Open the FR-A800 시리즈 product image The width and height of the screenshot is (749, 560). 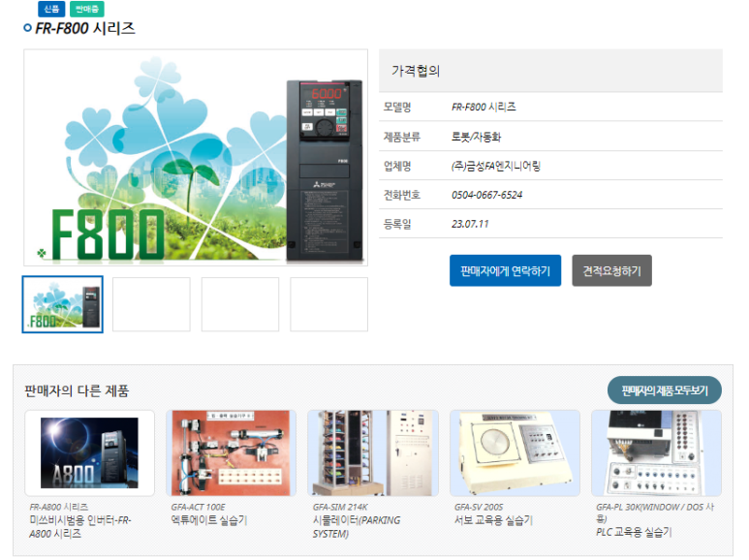(x=90, y=453)
